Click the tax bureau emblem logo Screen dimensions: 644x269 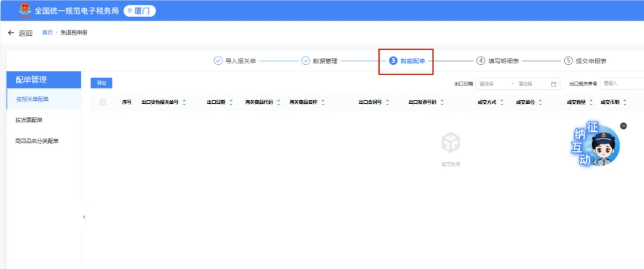[x=25, y=11]
